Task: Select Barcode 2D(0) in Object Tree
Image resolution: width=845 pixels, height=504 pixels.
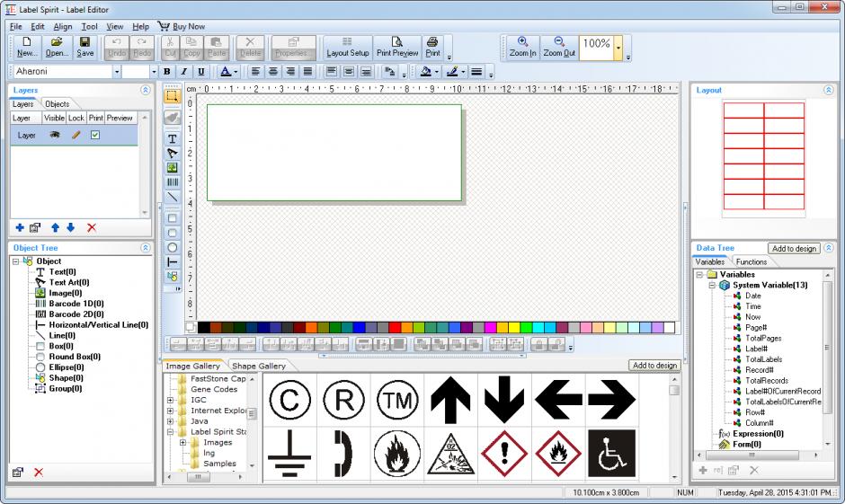Action: pyautogui.click(x=76, y=314)
